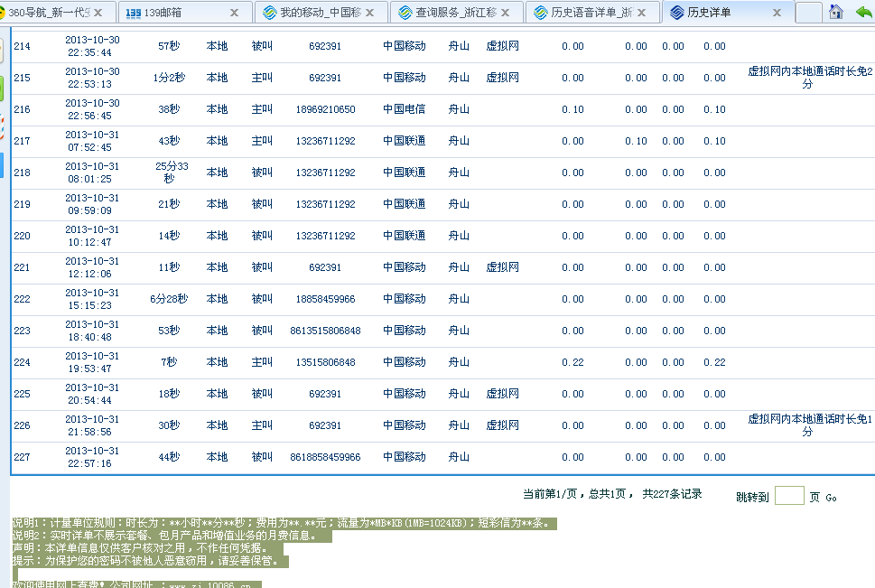The image size is (875, 588).
Task: Click the page number input box
Action: (789, 496)
